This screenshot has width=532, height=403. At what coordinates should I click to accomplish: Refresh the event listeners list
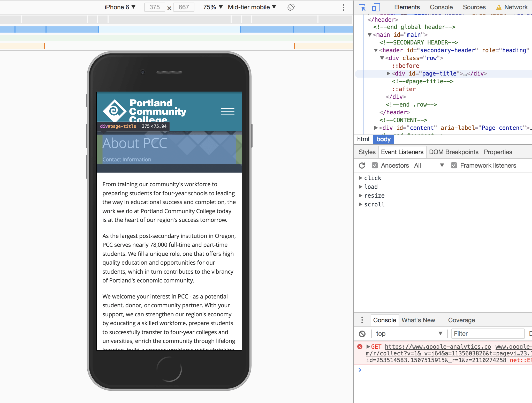(362, 166)
